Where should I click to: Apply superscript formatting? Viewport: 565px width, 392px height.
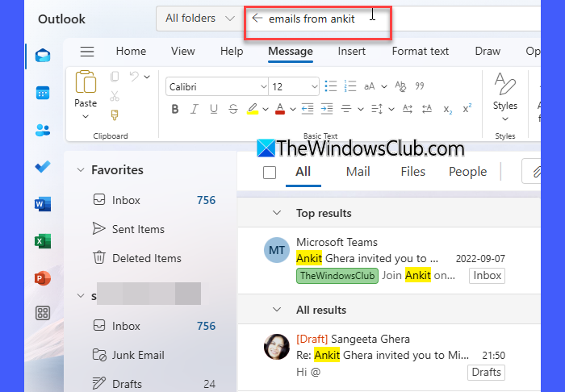(467, 108)
